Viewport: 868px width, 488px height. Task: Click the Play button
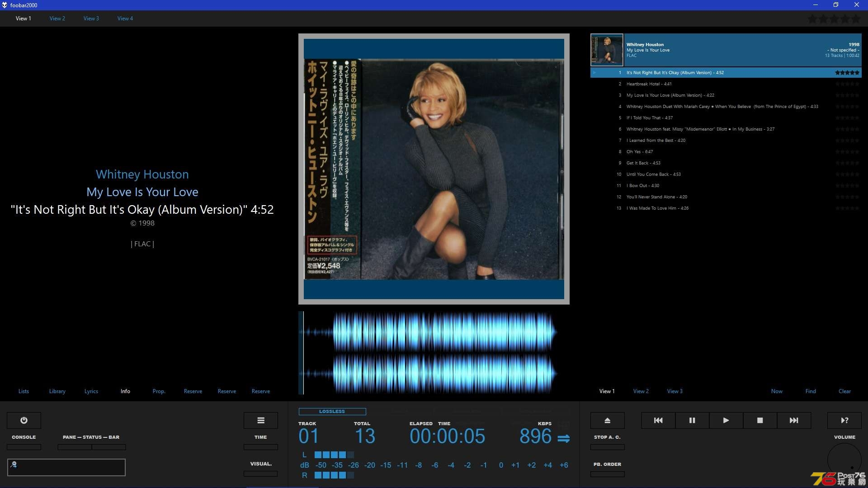tap(726, 420)
